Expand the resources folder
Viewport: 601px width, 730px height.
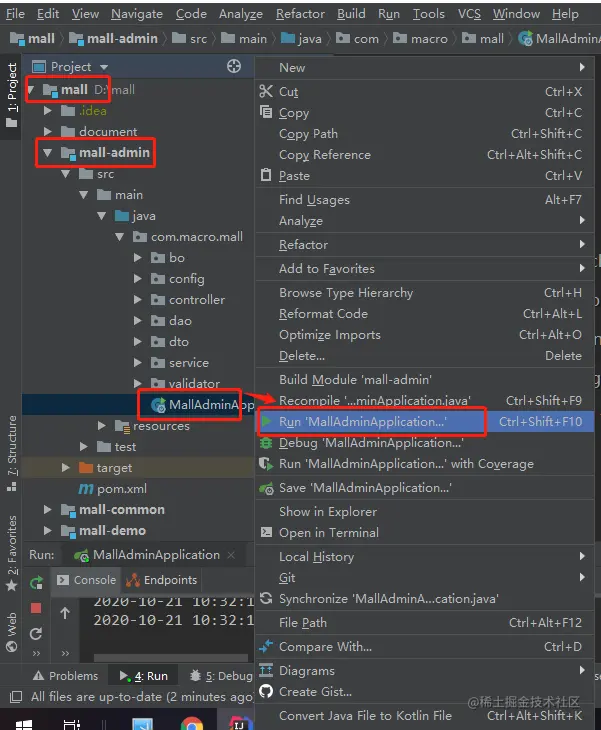[101, 426]
